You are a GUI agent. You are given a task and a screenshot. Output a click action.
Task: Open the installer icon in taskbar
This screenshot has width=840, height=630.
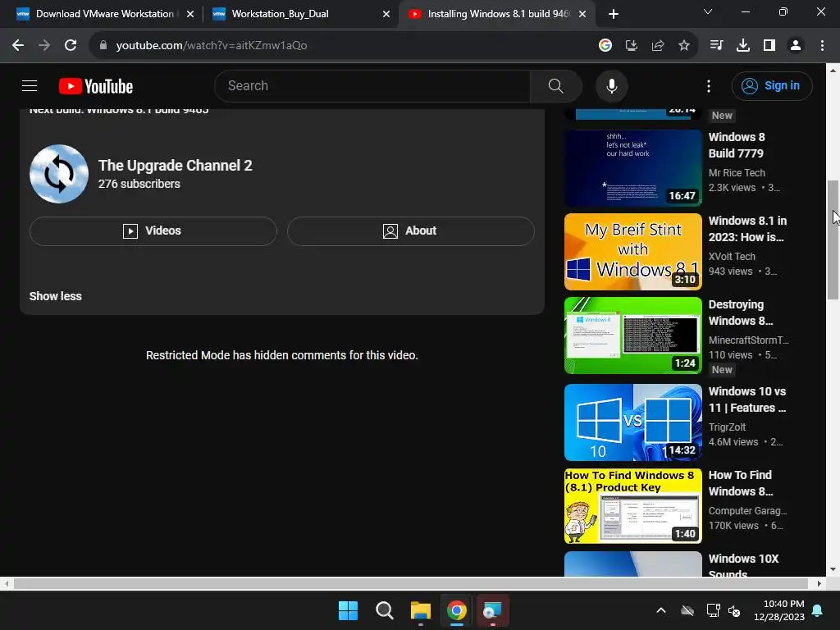(x=492, y=610)
